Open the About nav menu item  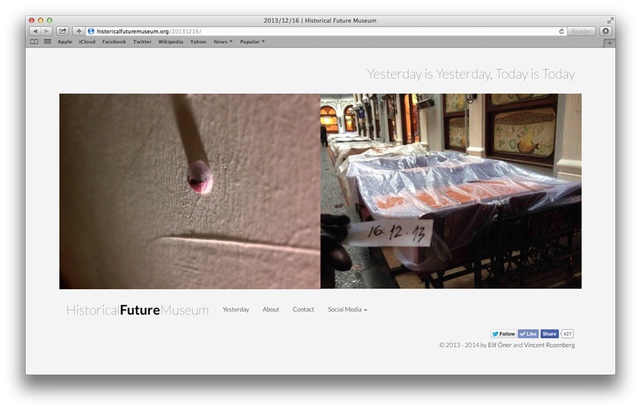[271, 310]
